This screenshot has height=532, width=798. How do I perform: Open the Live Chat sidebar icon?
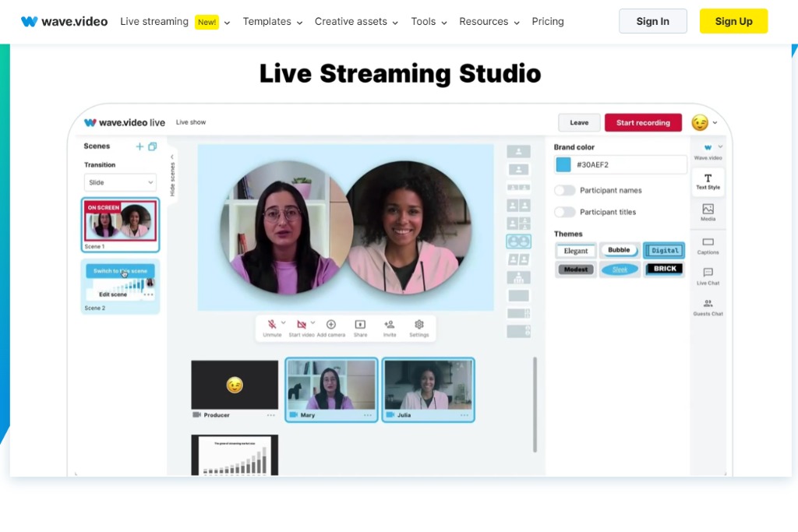(708, 273)
